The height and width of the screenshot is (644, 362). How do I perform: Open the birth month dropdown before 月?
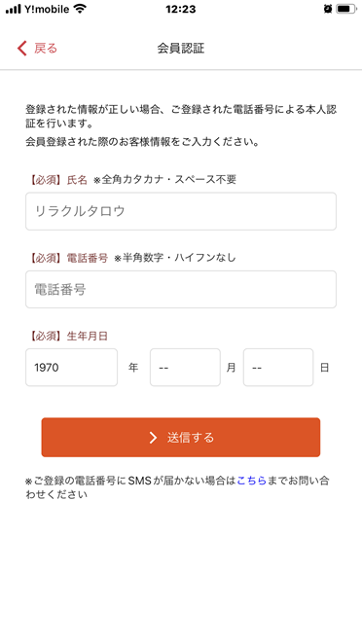coord(185,367)
